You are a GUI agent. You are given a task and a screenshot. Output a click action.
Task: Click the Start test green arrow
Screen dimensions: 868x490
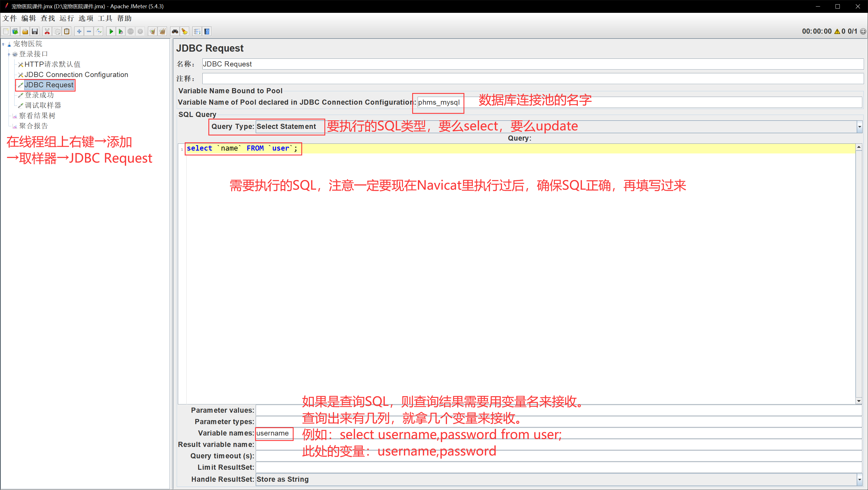[111, 31]
